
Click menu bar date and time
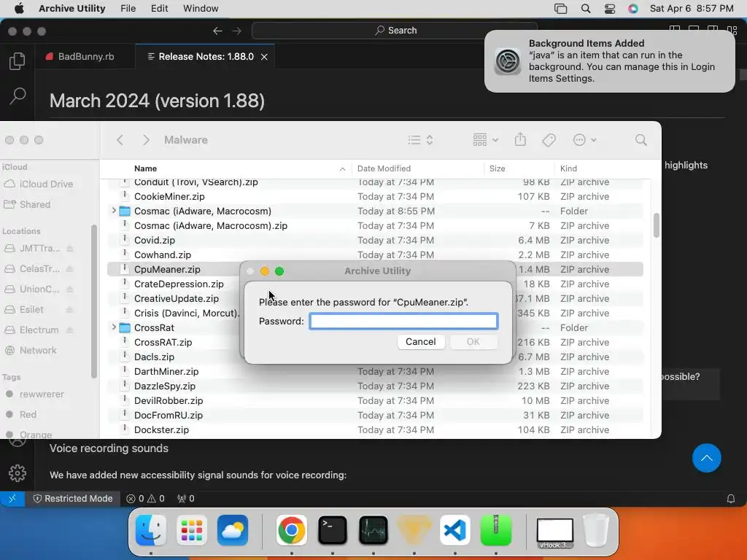692,9
